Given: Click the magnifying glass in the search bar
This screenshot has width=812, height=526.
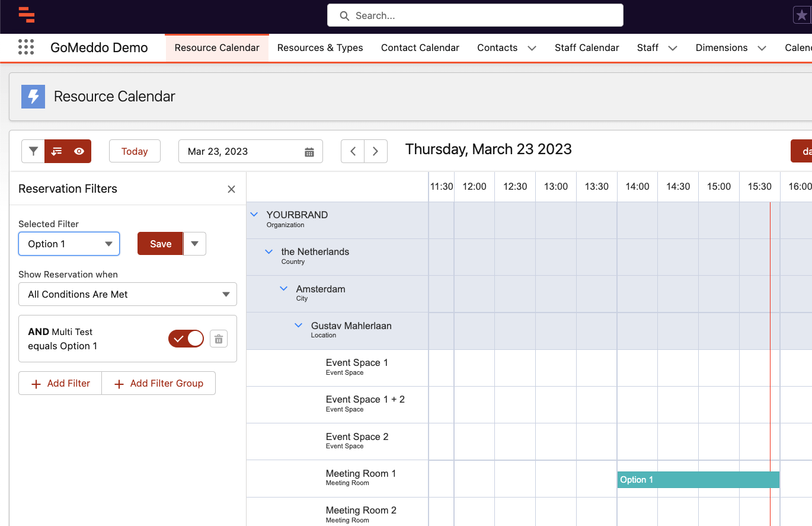Looking at the screenshot, I should pos(344,15).
